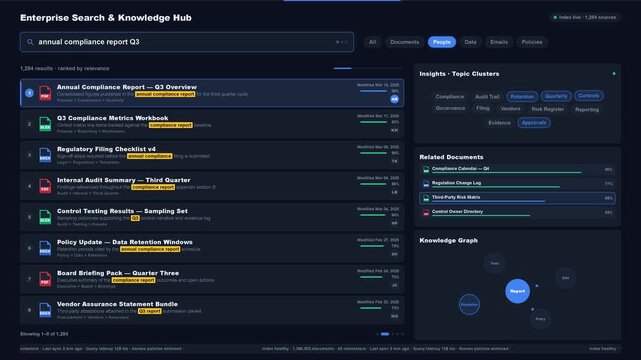Click the DOCX icon of Vendor Assurance Statement Bundle
Image resolution: width=641 pixels, height=360 pixels.
click(x=45, y=310)
